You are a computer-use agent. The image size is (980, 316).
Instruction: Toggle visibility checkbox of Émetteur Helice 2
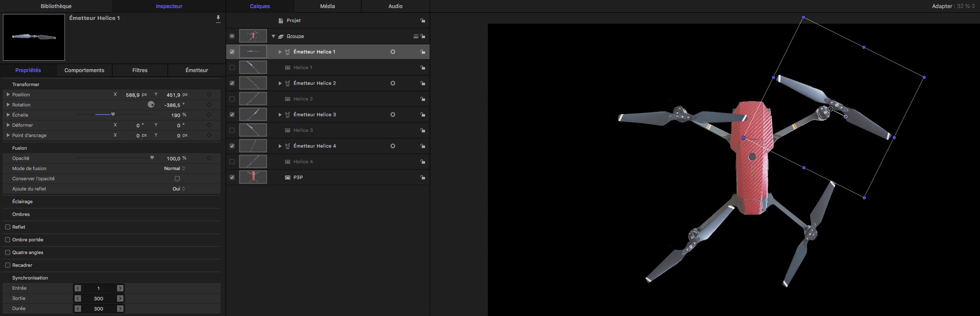tap(232, 83)
